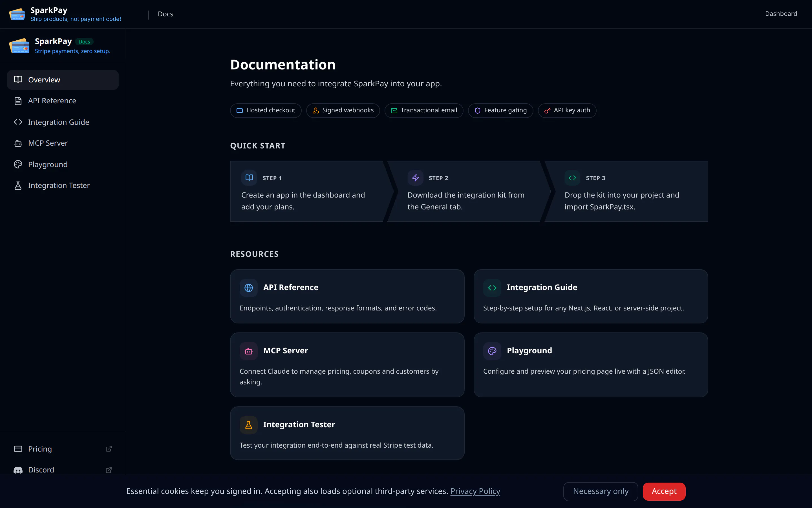Go to Dashboard from the top bar
This screenshot has width=812, height=508.
point(781,14)
